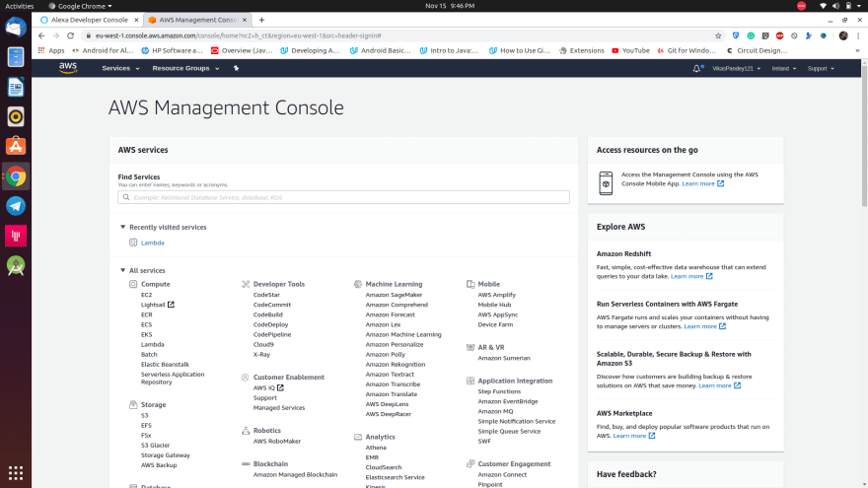The image size is (868, 488).
Task: Open the Ireland region dropdown
Action: click(x=784, y=69)
